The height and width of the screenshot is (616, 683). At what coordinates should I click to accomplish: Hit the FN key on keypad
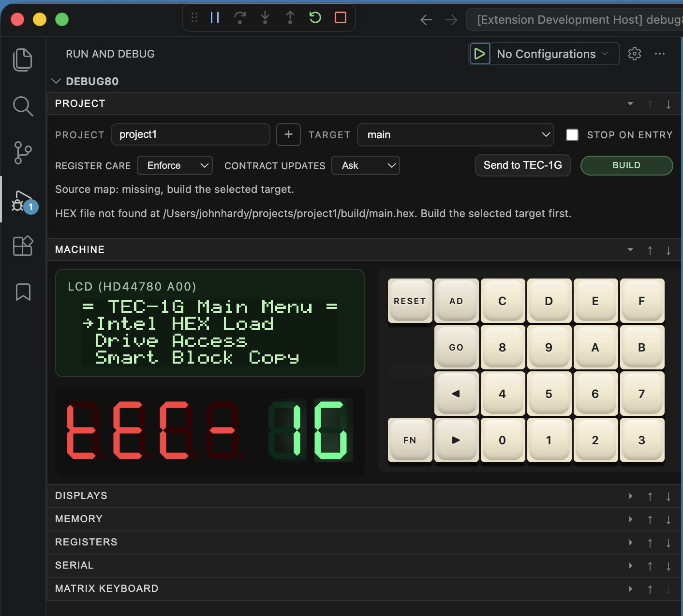(410, 440)
